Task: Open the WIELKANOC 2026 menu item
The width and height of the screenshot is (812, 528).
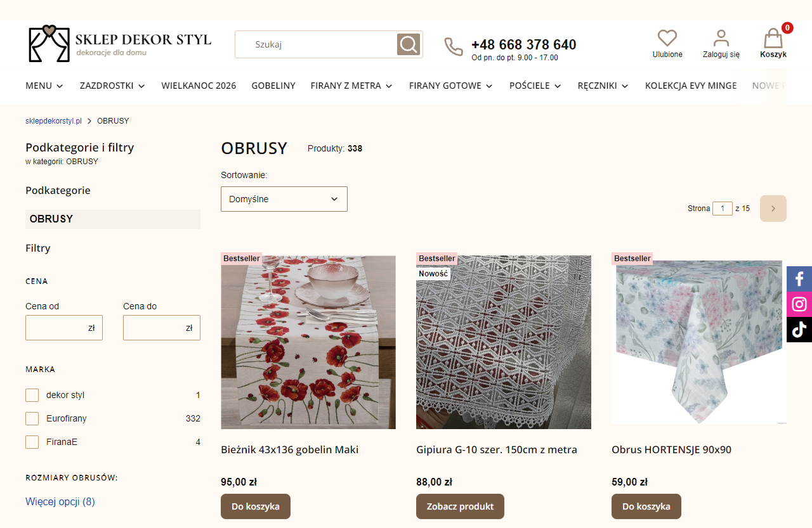Action: pos(198,86)
